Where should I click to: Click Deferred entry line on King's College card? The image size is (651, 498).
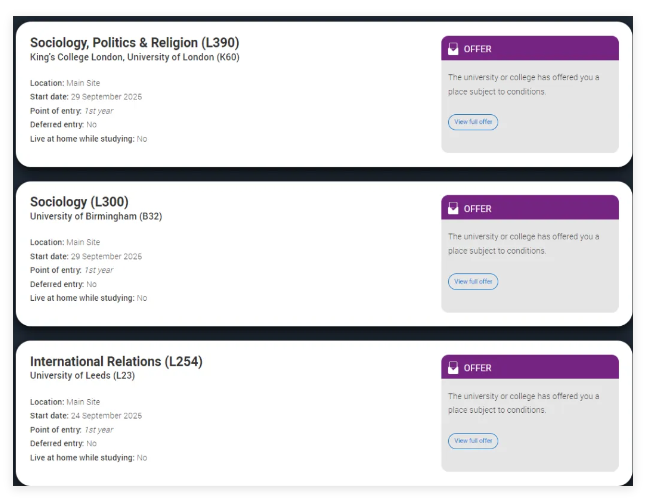(x=63, y=125)
